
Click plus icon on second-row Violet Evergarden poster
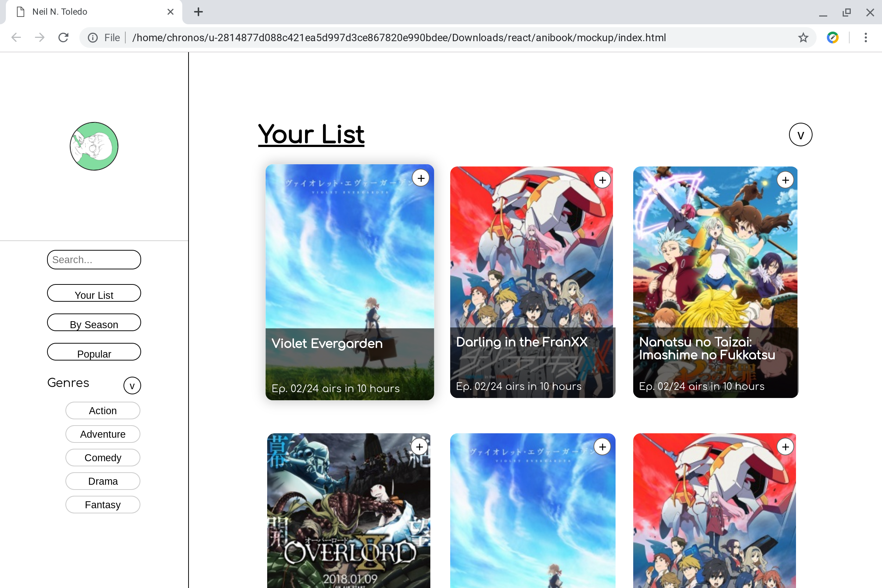tap(602, 447)
